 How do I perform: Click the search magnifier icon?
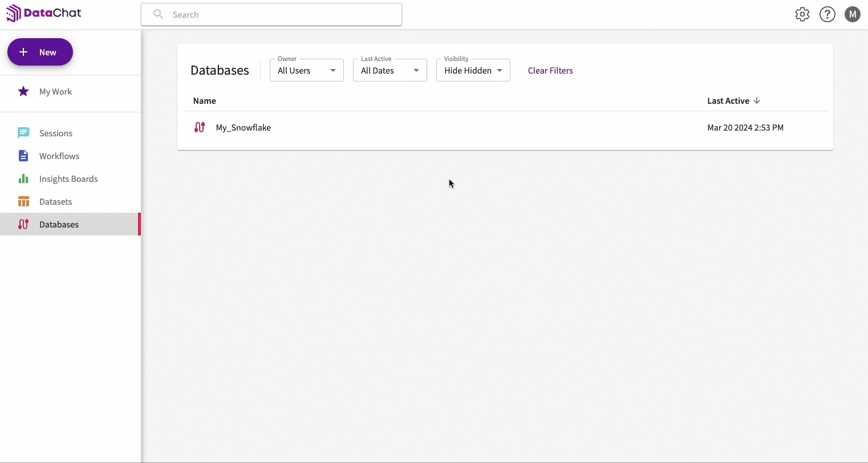158,14
